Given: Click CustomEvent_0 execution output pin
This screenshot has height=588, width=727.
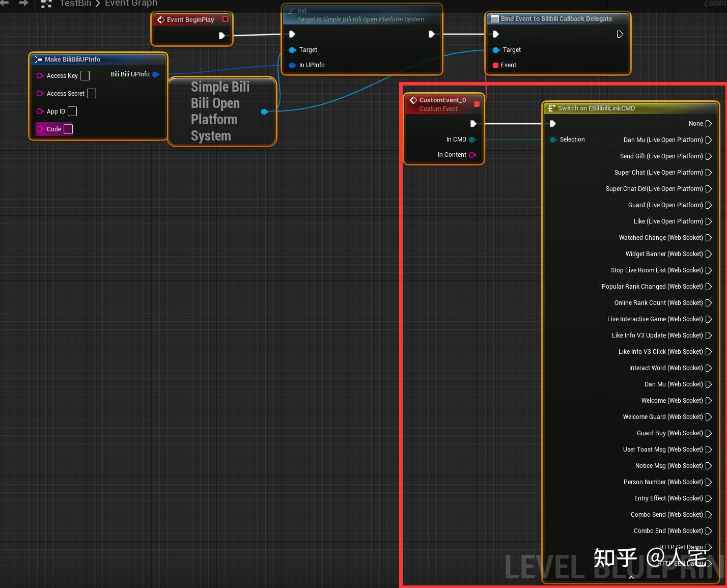Looking at the screenshot, I should click(473, 124).
